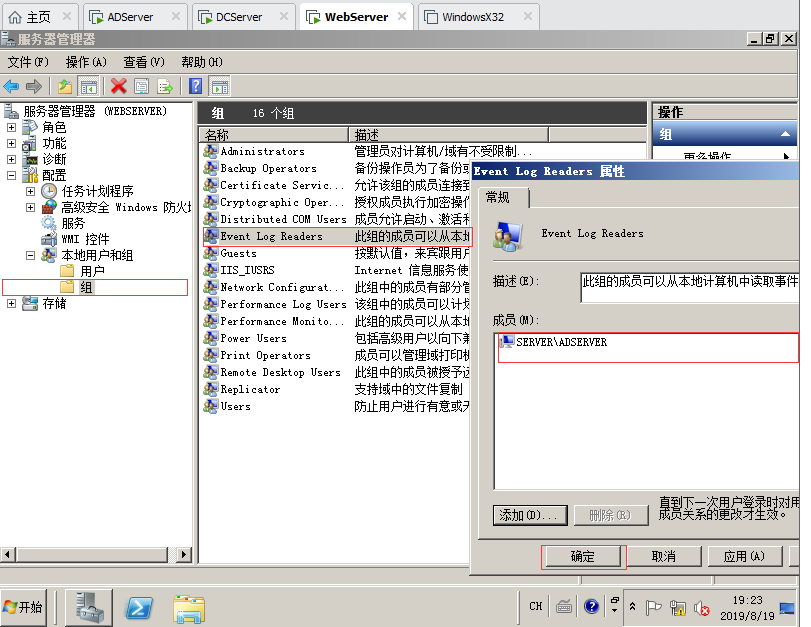811x627 pixels.
Task: Click the blue help question mark icon
Action: [196, 87]
